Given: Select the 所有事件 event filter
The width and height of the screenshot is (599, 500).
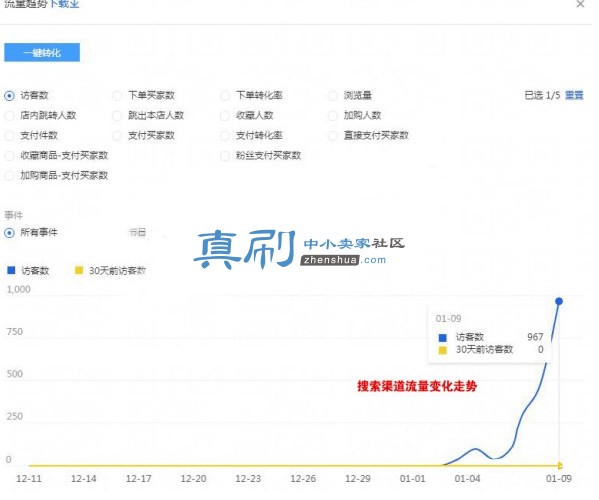Looking at the screenshot, I should click(x=9, y=233).
